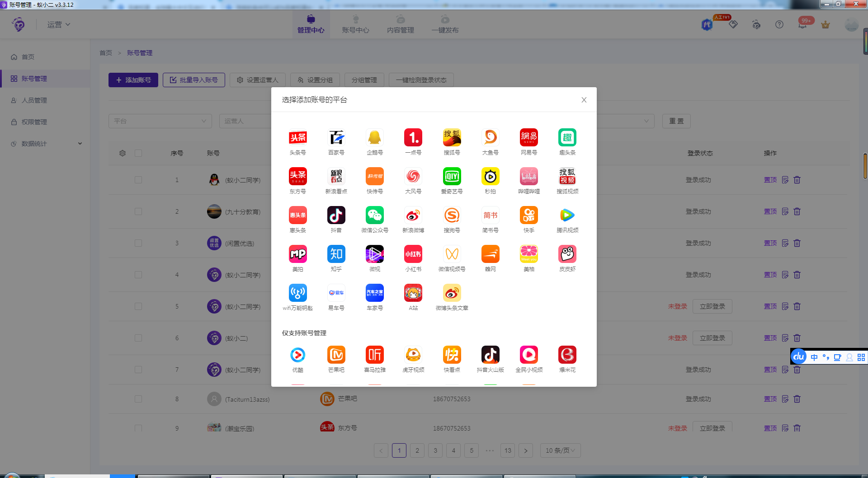Check the row 1 account checkbox
The image size is (868, 478).
click(138, 180)
